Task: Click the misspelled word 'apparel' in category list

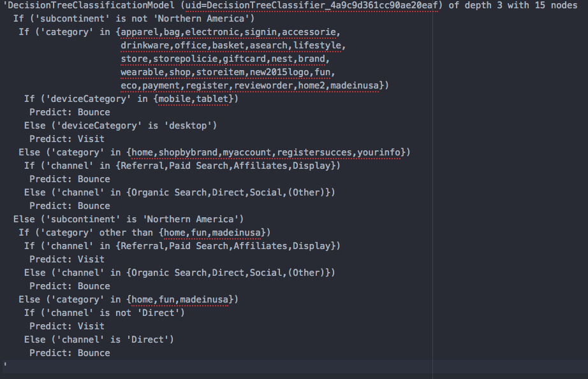Action: click(x=139, y=32)
